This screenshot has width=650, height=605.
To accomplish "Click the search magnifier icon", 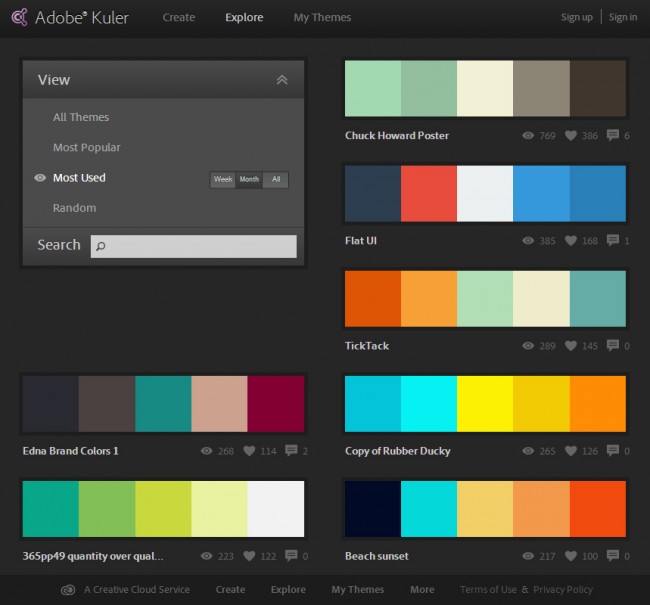I will 101,246.
